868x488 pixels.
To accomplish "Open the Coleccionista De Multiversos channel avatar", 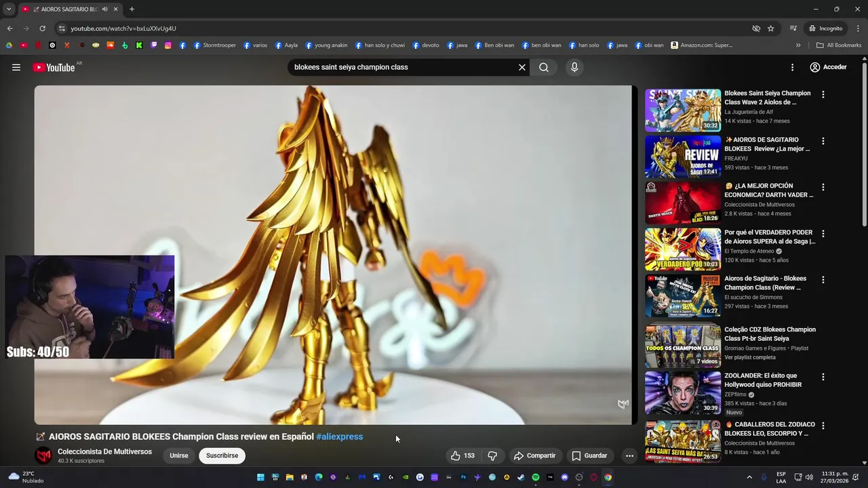I will pyautogui.click(x=43, y=455).
